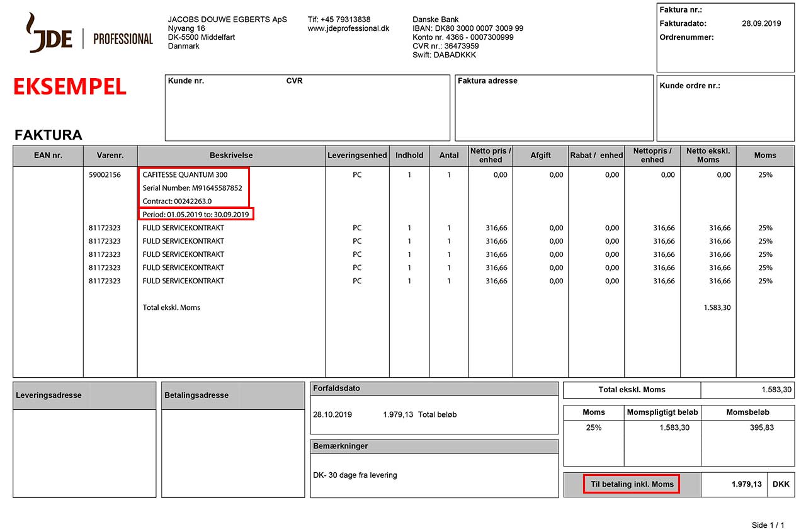Click the Netto ekskl. Moms column header
Image resolution: width=806 pixels, height=532 pixels.
tap(708, 156)
